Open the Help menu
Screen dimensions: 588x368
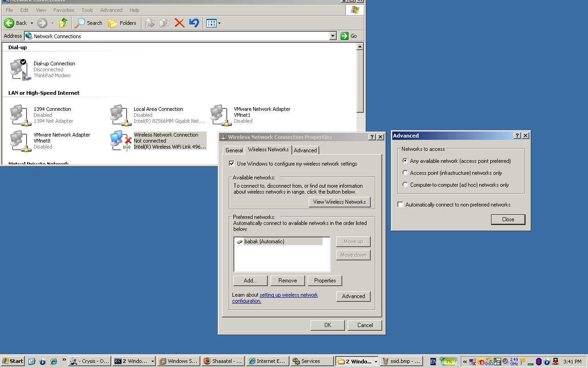tap(134, 10)
